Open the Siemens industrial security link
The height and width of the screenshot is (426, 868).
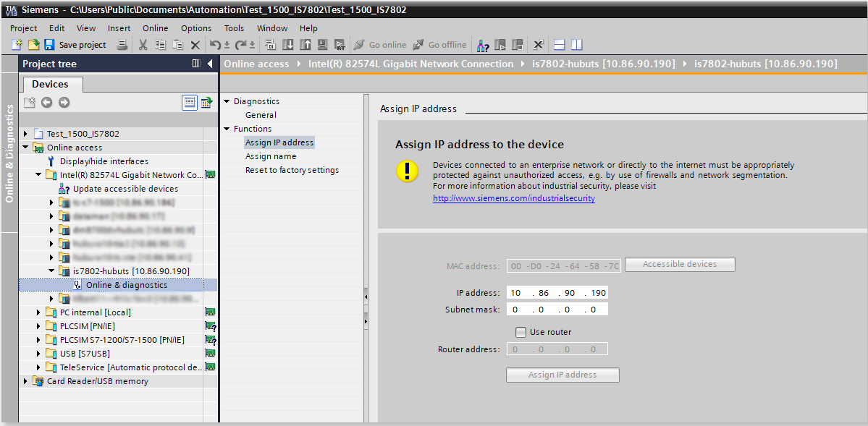pyautogui.click(x=513, y=197)
